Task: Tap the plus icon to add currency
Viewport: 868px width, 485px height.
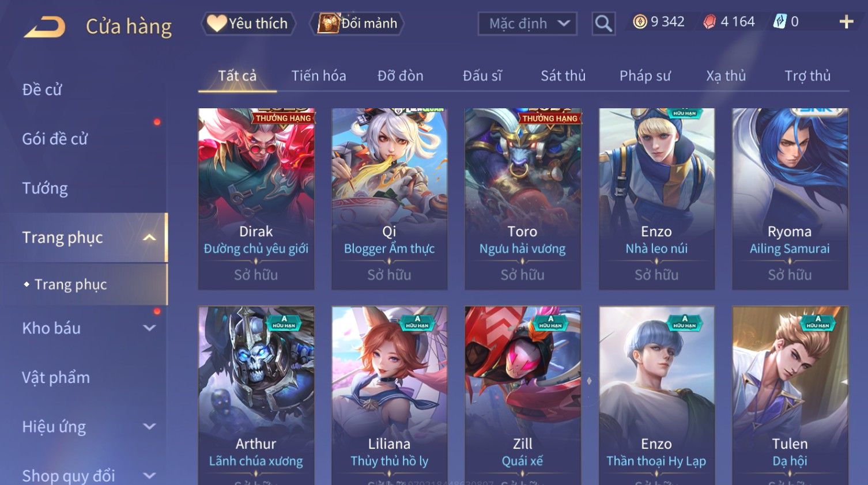Action: click(846, 22)
